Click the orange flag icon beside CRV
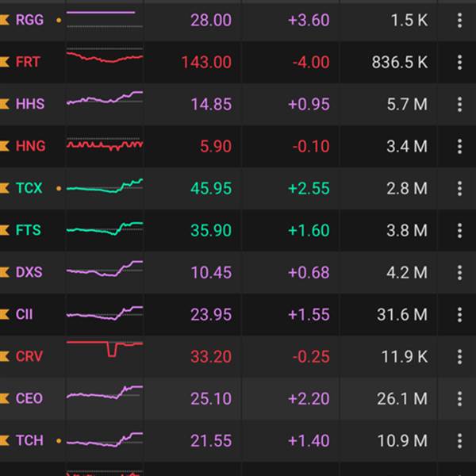The width and height of the screenshot is (476, 476). pos(5,356)
